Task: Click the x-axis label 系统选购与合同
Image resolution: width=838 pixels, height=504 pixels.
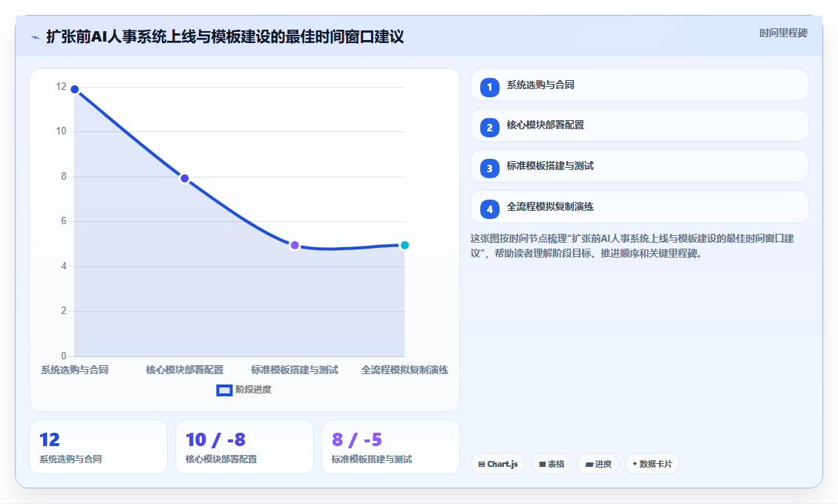Action: point(75,370)
